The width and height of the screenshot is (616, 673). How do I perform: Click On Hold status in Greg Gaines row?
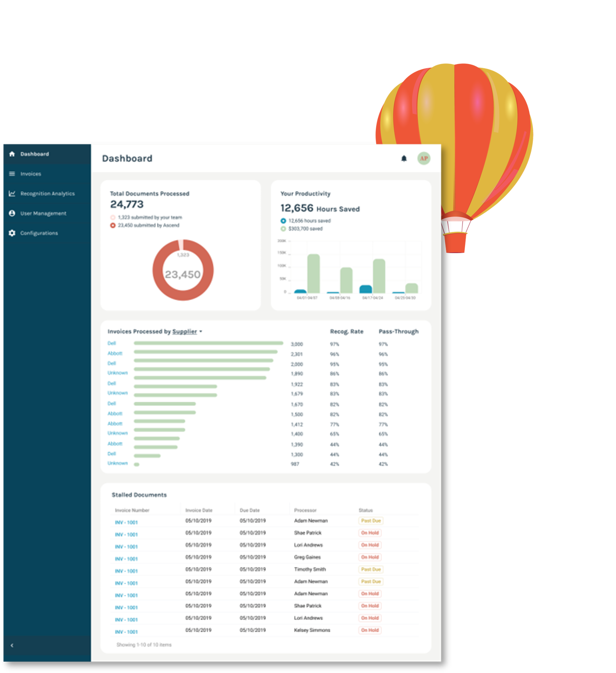click(370, 557)
